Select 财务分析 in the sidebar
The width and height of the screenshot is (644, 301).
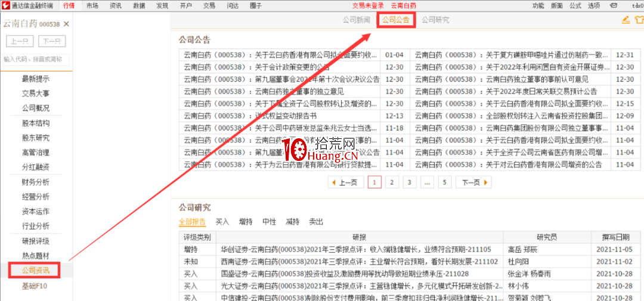pos(36,182)
